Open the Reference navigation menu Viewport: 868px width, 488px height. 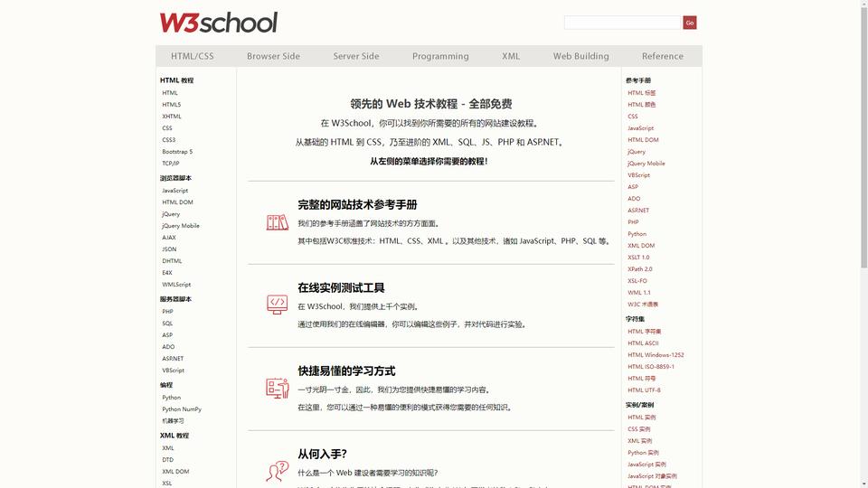coord(663,56)
